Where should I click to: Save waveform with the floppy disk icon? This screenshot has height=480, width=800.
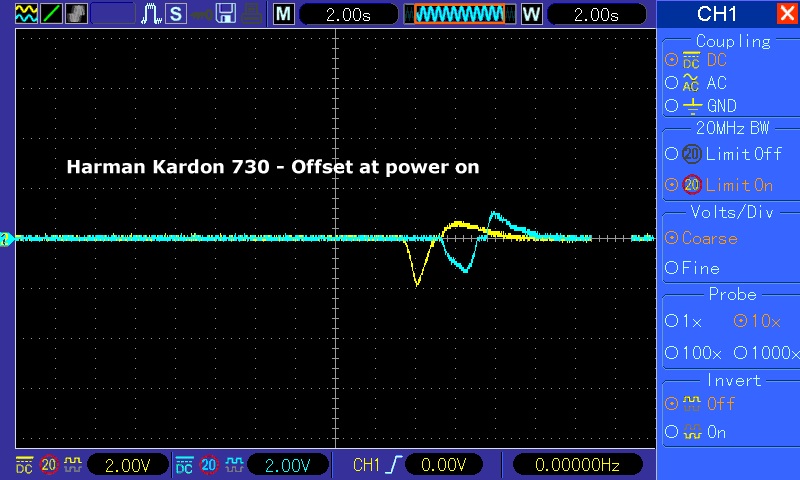(x=226, y=14)
